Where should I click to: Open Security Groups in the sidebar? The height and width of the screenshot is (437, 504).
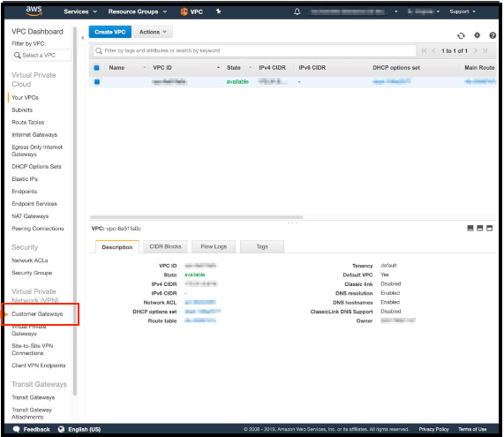(x=32, y=273)
